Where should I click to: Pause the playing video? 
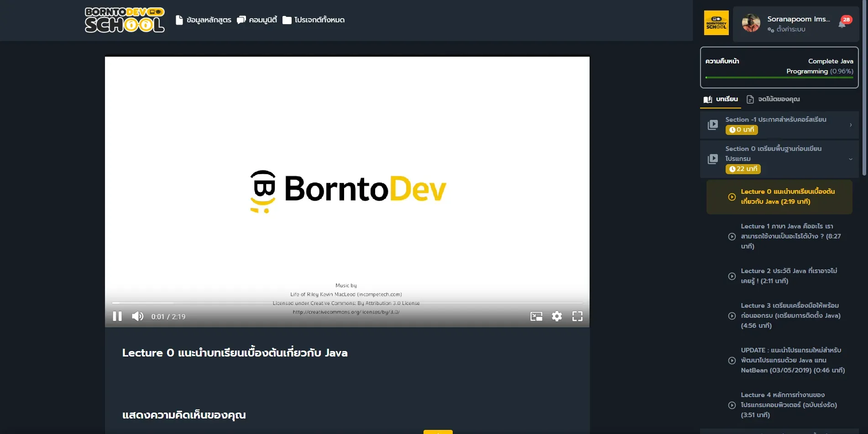click(117, 316)
